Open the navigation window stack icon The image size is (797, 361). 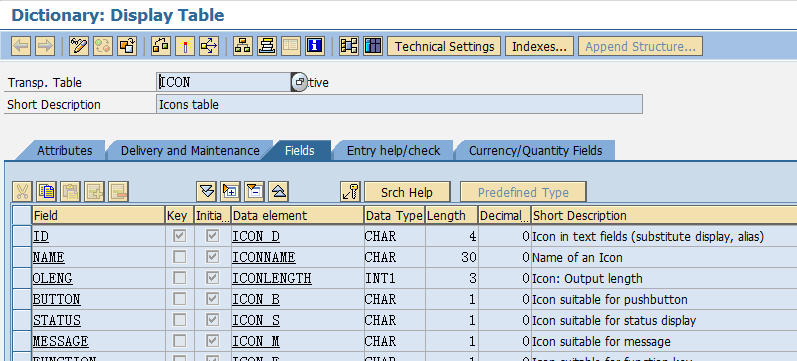pyautogui.click(x=267, y=46)
